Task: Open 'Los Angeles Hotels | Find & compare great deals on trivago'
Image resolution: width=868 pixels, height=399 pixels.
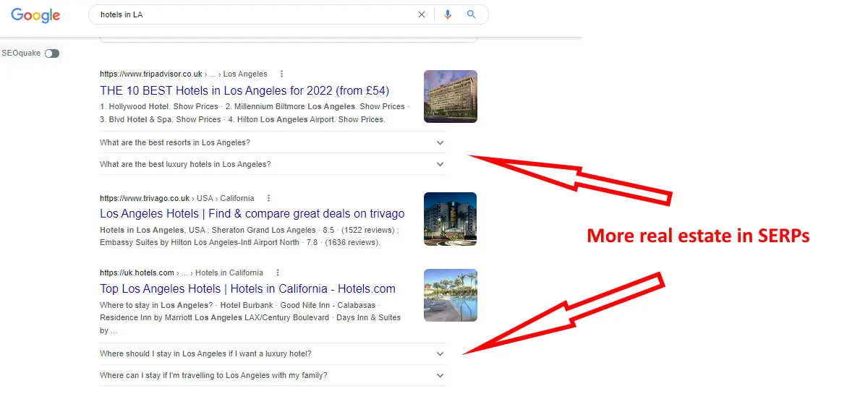Action: (x=252, y=214)
